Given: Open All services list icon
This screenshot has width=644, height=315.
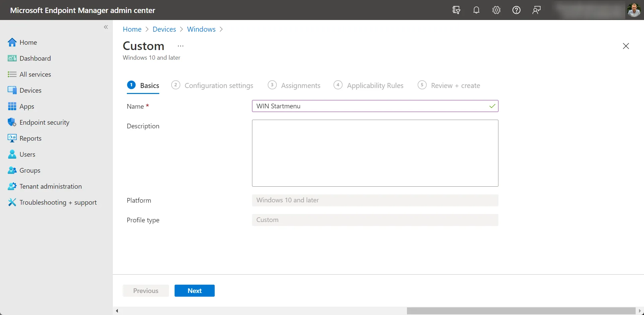Looking at the screenshot, I should click(12, 74).
